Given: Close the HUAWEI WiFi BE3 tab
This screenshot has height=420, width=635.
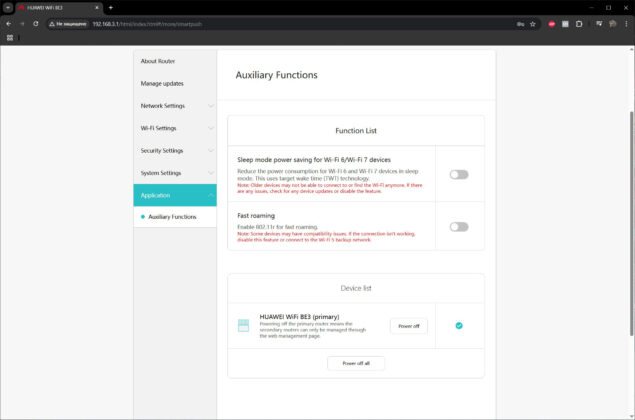Looking at the screenshot, I should click(97, 8).
